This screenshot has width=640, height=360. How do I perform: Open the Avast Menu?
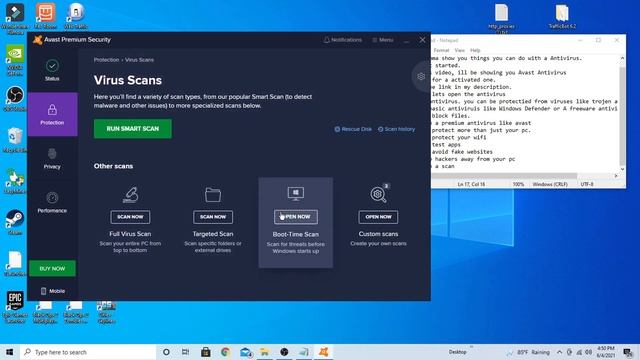pyautogui.click(x=382, y=40)
